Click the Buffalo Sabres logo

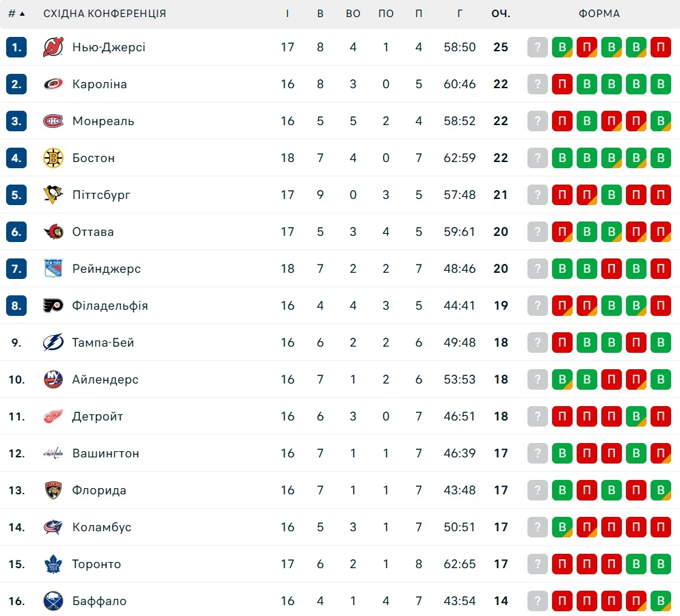[x=53, y=601]
